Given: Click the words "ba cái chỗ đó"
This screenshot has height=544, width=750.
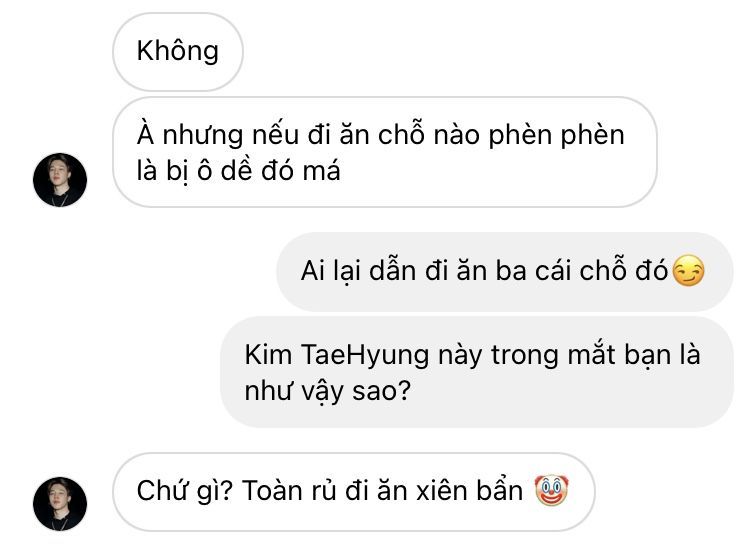Looking at the screenshot, I should click(x=581, y=271).
